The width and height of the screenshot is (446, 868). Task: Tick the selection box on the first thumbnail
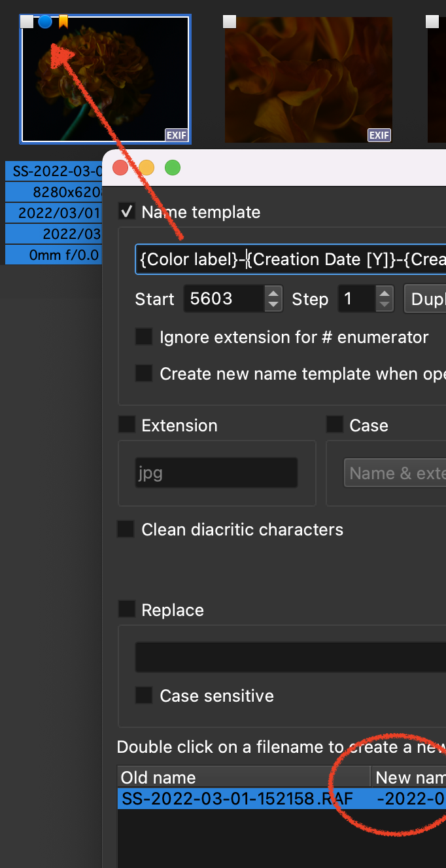pyautogui.click(x=27, y=22)
